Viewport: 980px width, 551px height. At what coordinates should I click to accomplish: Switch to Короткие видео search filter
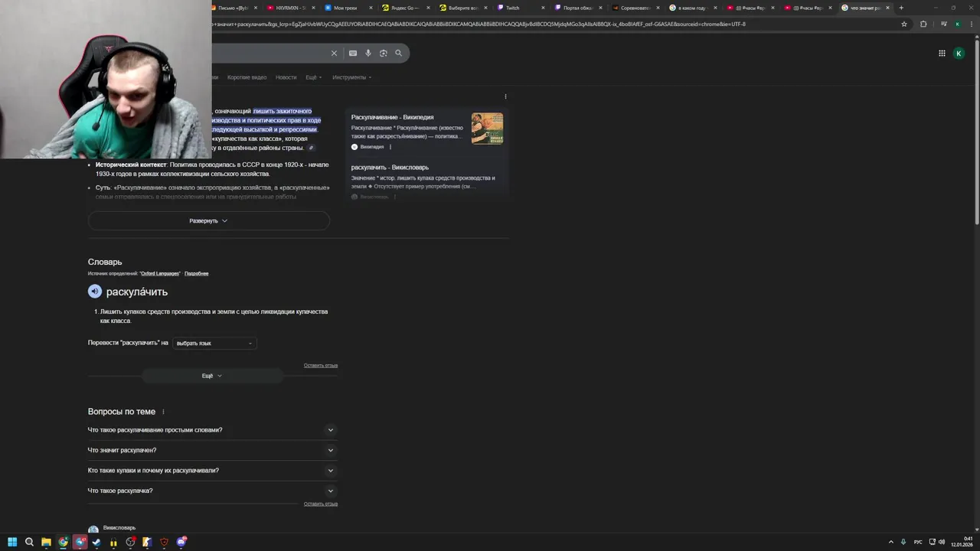pyautogui.click(x=247, y=77)
